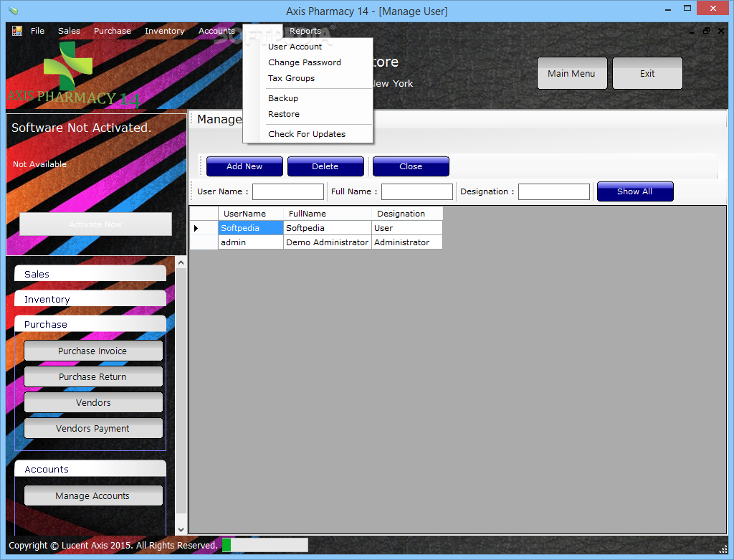Image resolution: width=734 pixels, height=560 pixels.
Task: Focus the Full Name filter field
Action: 417,191
